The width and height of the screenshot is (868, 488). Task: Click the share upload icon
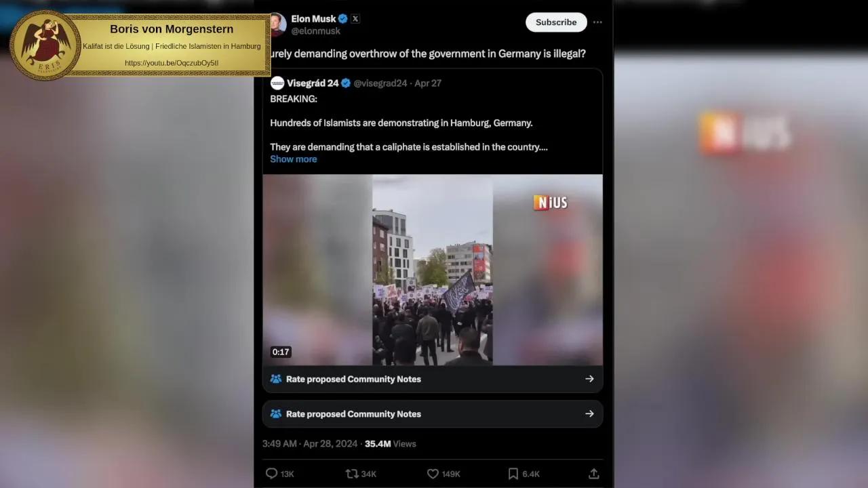tap(593, 474)
